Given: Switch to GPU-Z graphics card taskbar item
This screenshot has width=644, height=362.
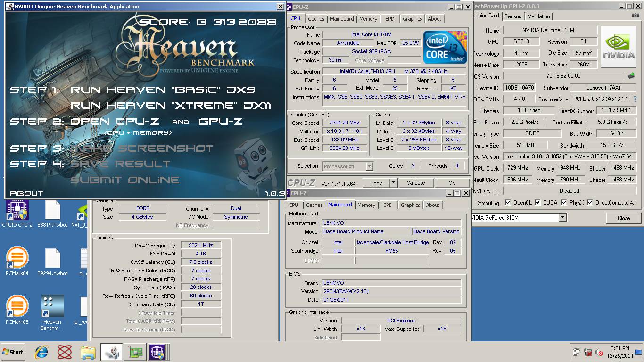Looking at the screenshot, I should [x=135, y=352].
